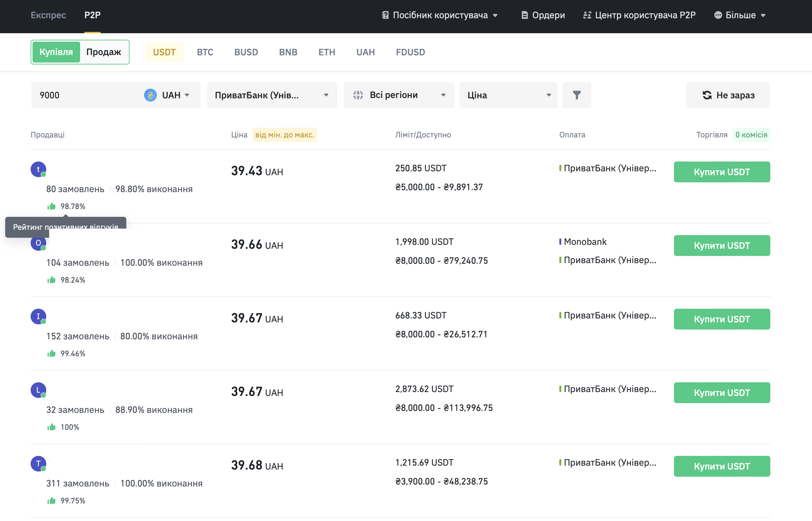Click the refresh icon next to Не зараз

(x=707, y=95)
